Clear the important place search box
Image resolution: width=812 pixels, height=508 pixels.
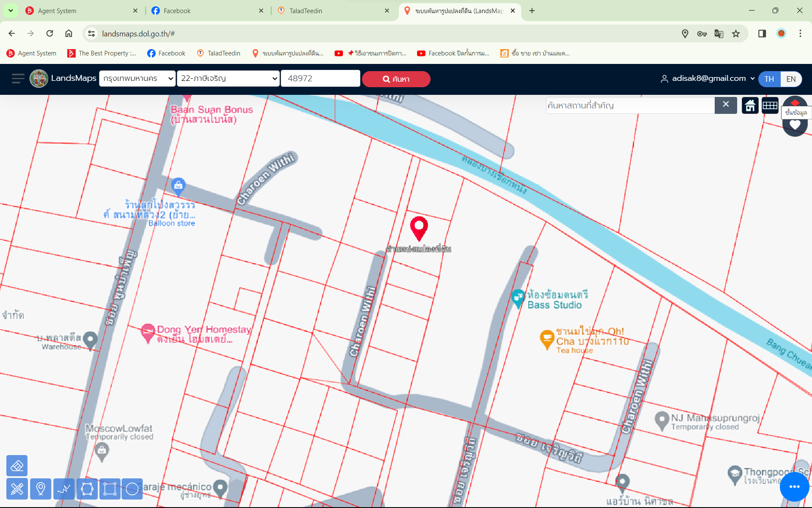click(726, 105)
